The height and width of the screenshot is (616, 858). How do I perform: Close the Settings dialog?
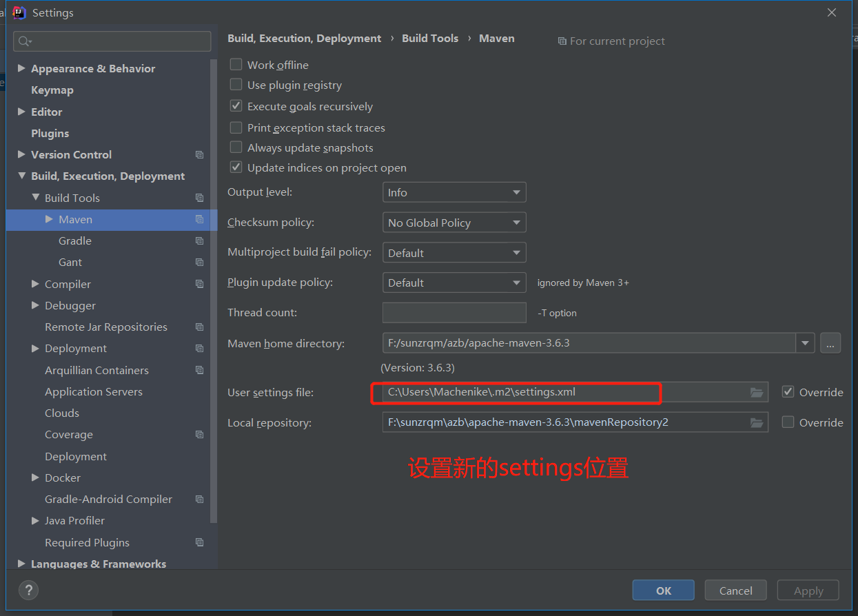832,12
